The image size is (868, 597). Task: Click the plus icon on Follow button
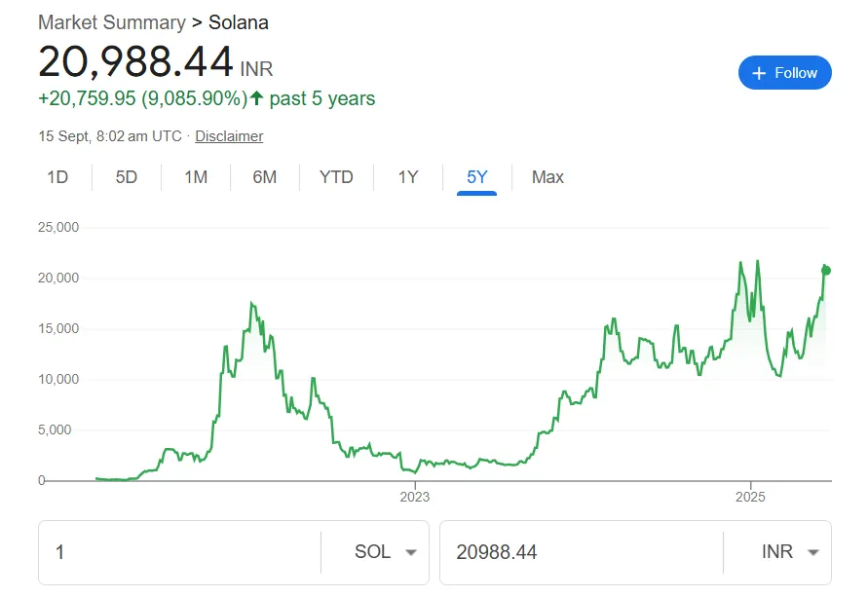(x=757, y=72)
